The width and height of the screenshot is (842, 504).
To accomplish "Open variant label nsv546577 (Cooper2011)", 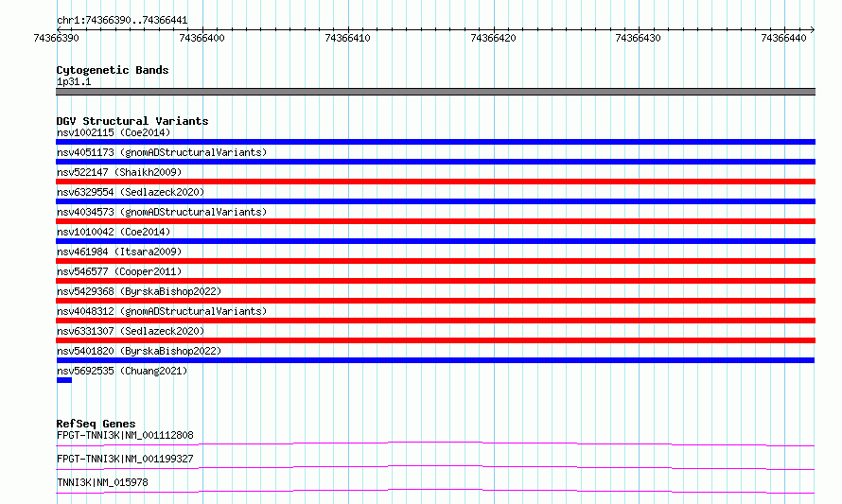I will (x=119, y=271).
